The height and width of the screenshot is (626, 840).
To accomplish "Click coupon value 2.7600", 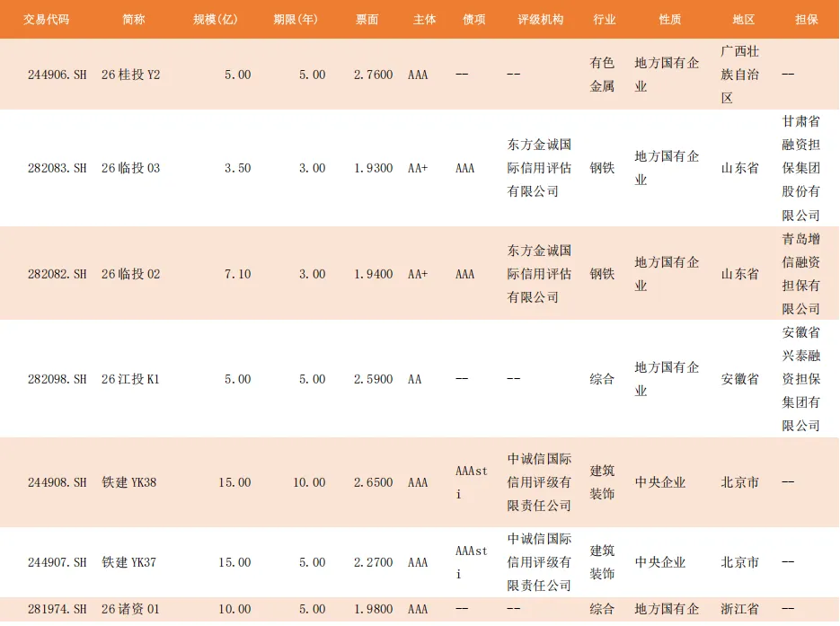I will coord(374,75).
